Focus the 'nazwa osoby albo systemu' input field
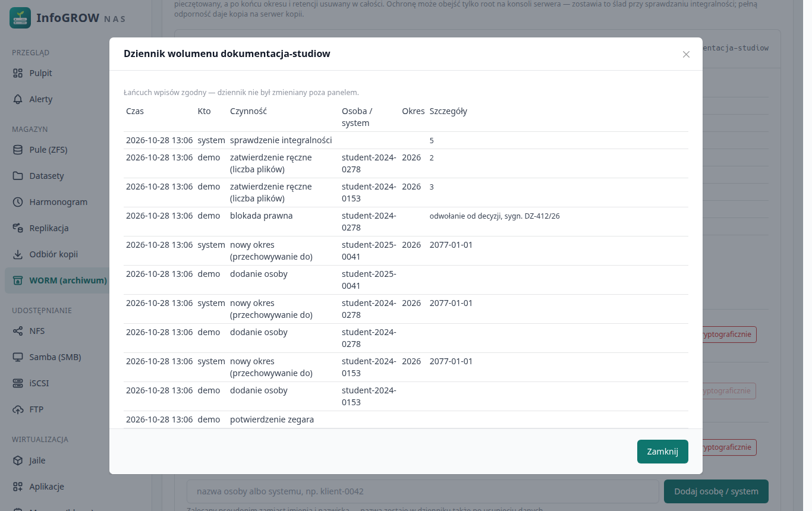 423,491
